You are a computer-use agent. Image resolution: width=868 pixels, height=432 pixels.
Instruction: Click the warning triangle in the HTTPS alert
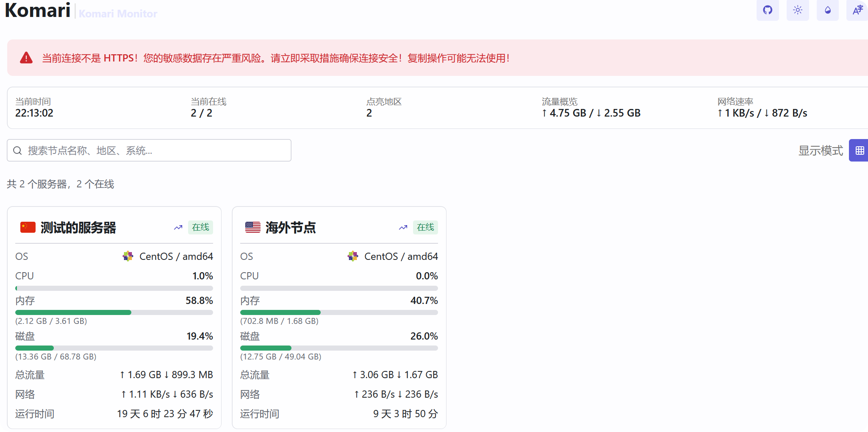(26, 58)
